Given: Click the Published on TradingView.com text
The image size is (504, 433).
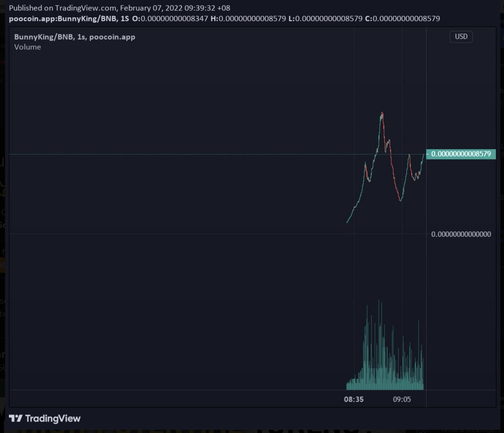Looking at the screenshot, I should [x=120, y=8].
